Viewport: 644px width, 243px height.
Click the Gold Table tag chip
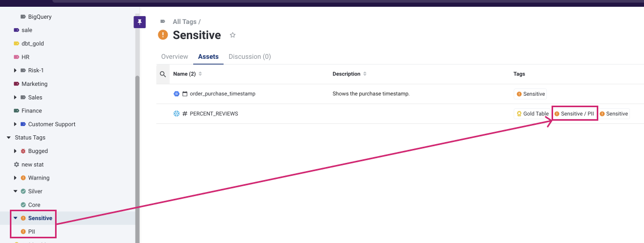click(x=532, y=113)
